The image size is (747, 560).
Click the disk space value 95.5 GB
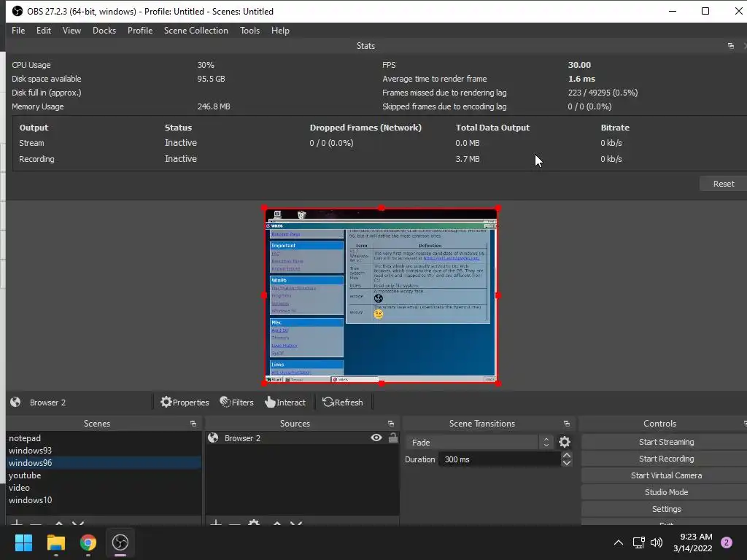click(x=211, y=79)
